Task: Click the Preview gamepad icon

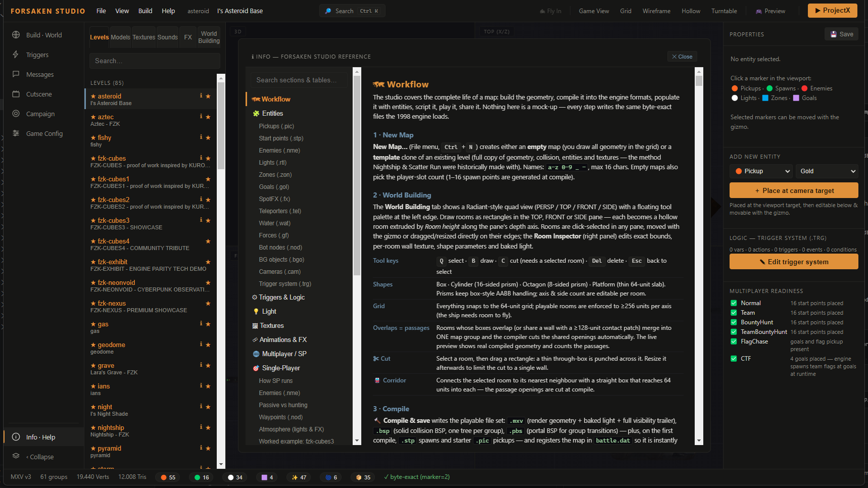Action: pos(758,11)
